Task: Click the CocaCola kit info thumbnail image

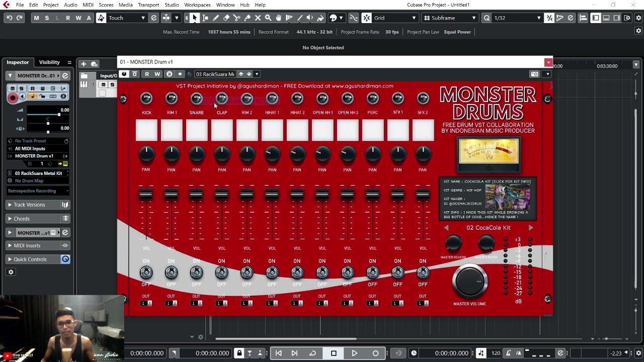Action: pos(507,197)
